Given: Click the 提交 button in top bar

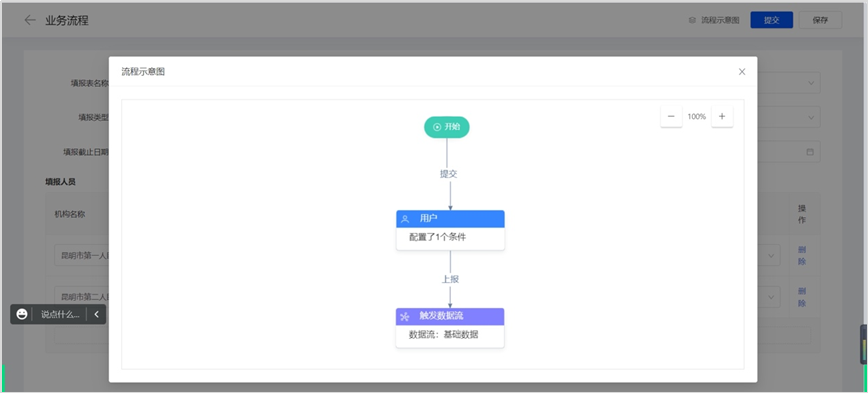Looking at the screenshot, I should coord(772,20).
